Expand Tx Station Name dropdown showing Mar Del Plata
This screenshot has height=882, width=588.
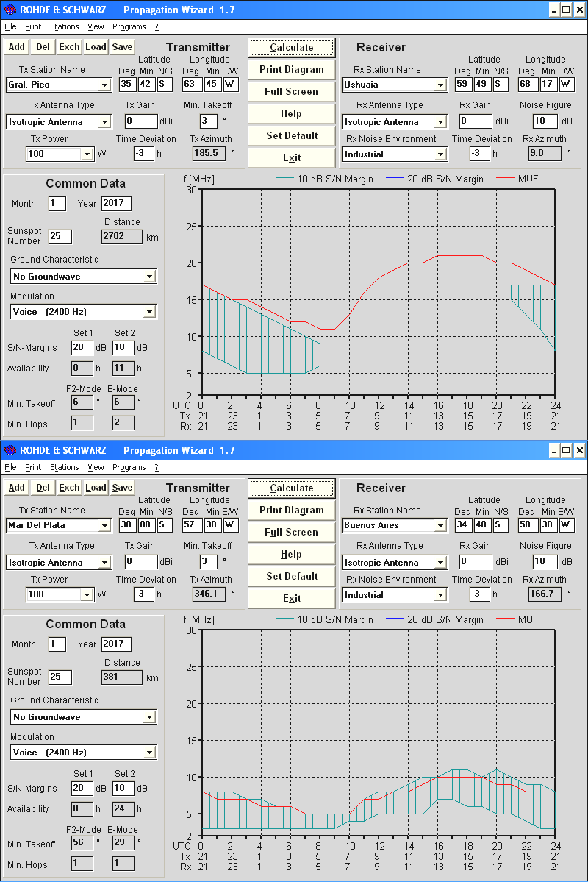coord(104,525)
